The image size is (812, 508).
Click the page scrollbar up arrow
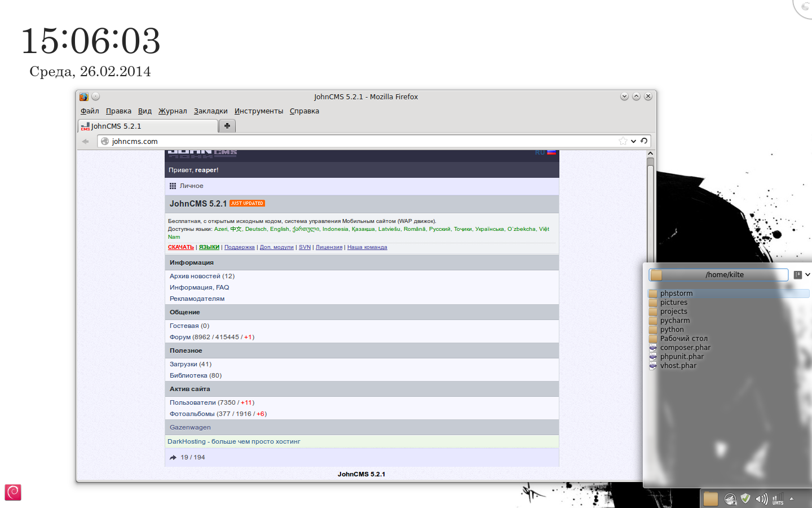(x=650, y=153)
